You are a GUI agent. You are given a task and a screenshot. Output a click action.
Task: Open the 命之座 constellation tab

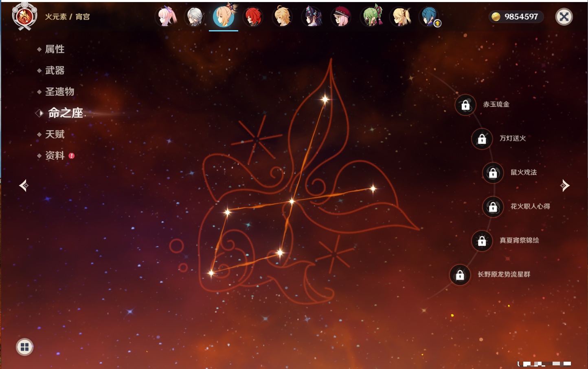tap(65, 113)
